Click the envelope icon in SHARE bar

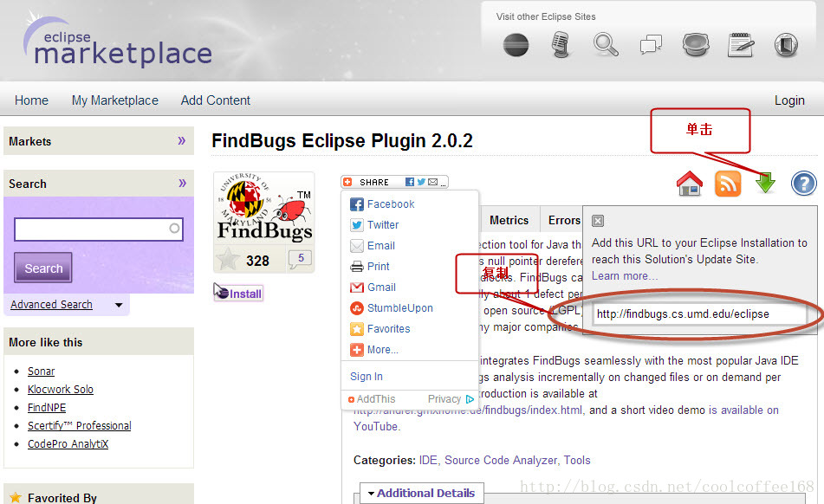(x=432, y=182)
